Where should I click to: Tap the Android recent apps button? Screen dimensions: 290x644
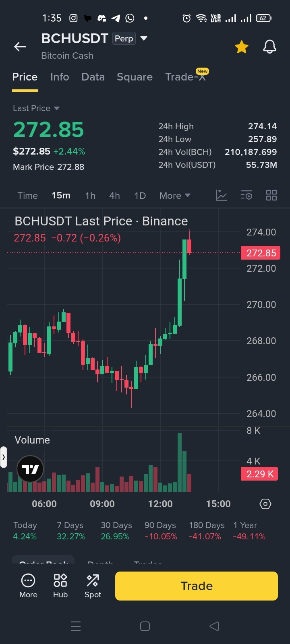tap(76, 626)
